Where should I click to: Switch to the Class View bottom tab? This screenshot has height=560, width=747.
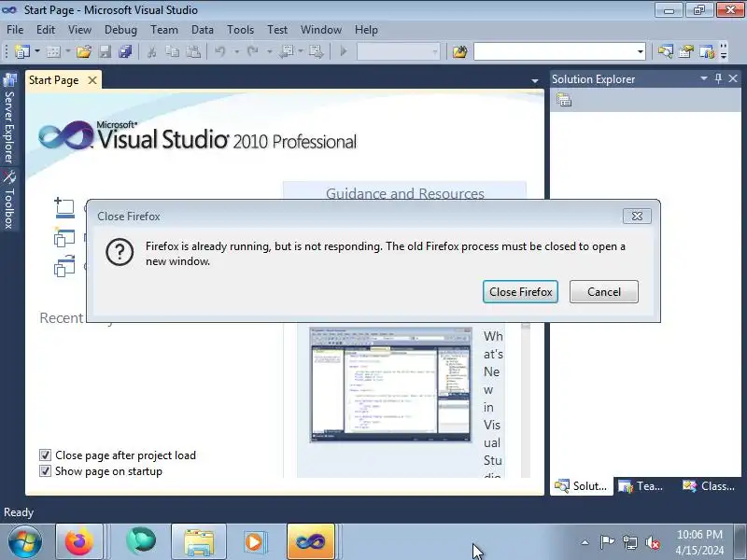[709, 486]
